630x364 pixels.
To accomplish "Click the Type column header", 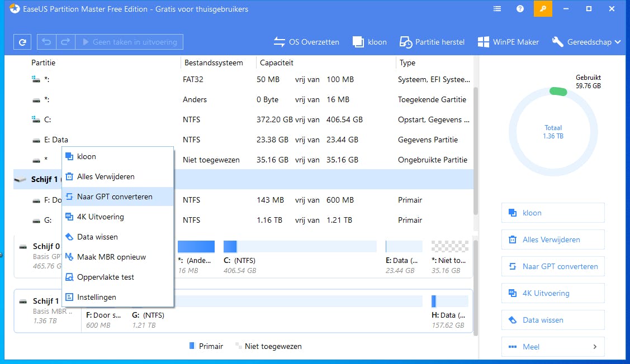I will [408, 63].
